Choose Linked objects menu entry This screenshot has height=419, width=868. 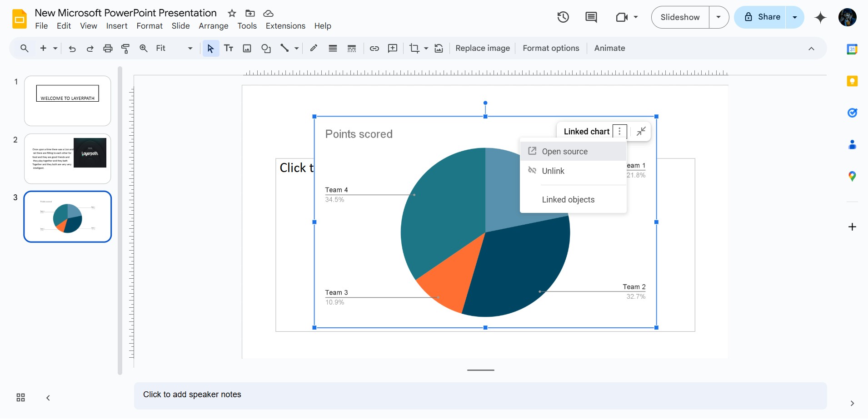(x=573, y=200)
